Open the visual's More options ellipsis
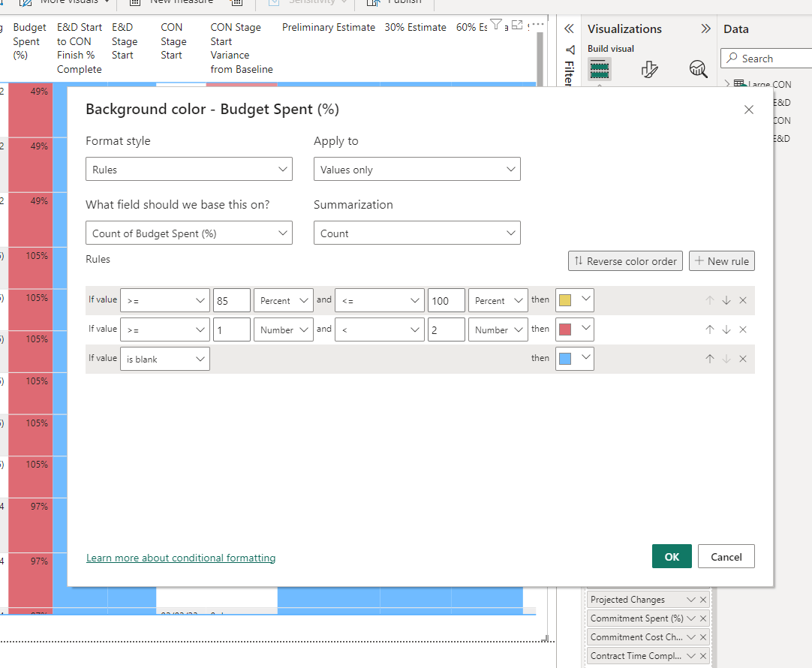Viewport: 812px width, 668px height. (x=537, y=24)
